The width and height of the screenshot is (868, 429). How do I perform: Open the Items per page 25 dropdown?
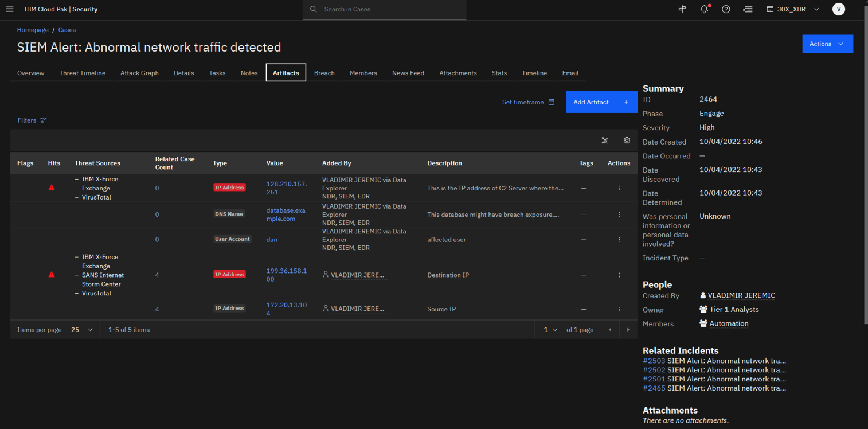pos(83,330)
